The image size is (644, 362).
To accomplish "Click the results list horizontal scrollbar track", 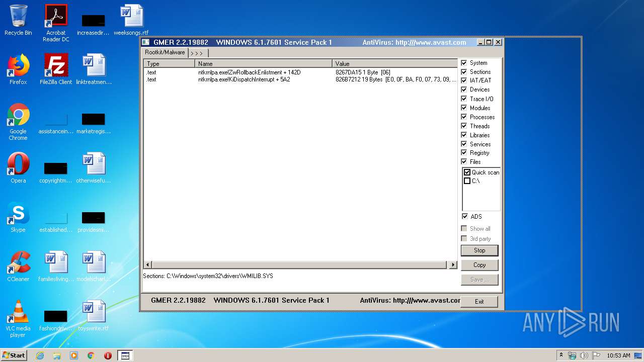I will pos(300,265).
